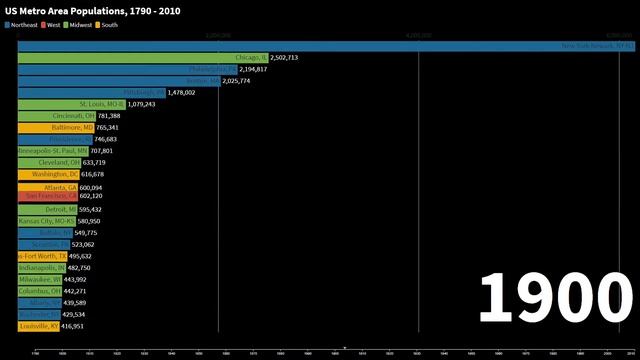Select the Baltimore, MD bar
The height and width of the screenshot is (360, 640).
(x=56, y=128)
